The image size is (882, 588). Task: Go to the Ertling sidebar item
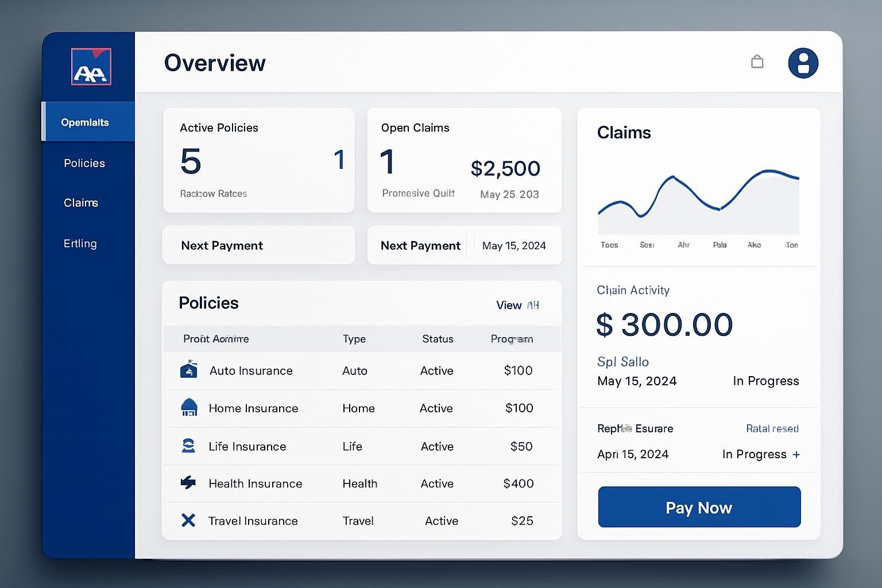(80, 243)
